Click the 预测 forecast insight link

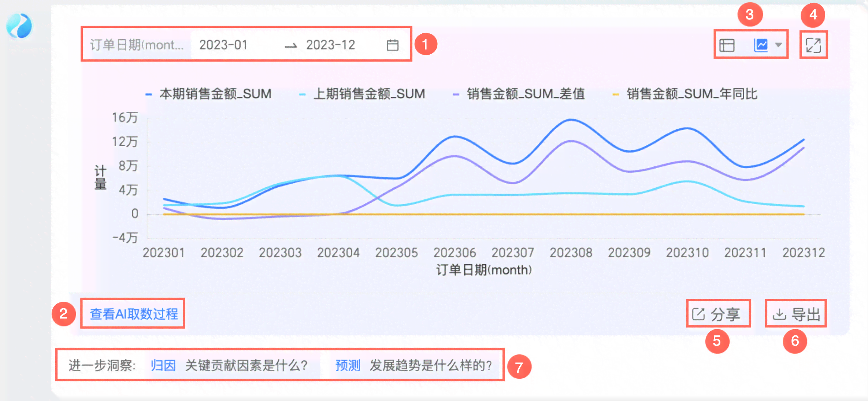[348, 365]
